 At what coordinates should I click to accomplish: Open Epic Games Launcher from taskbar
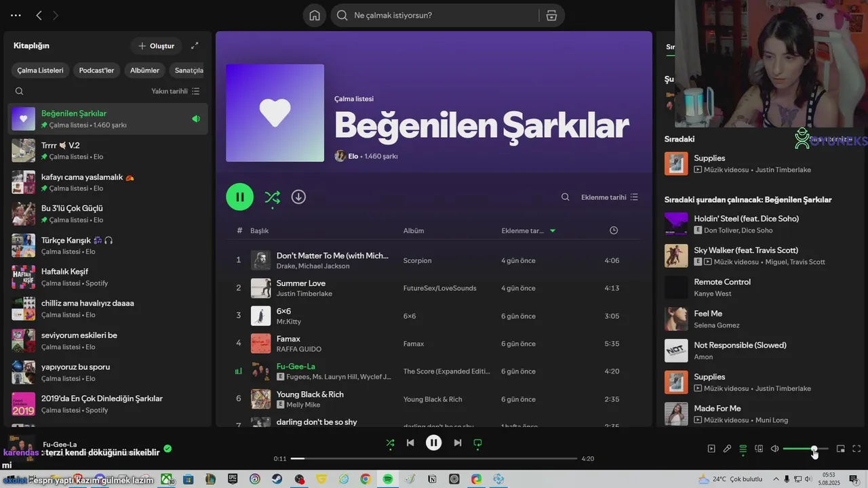click(233, 479)
